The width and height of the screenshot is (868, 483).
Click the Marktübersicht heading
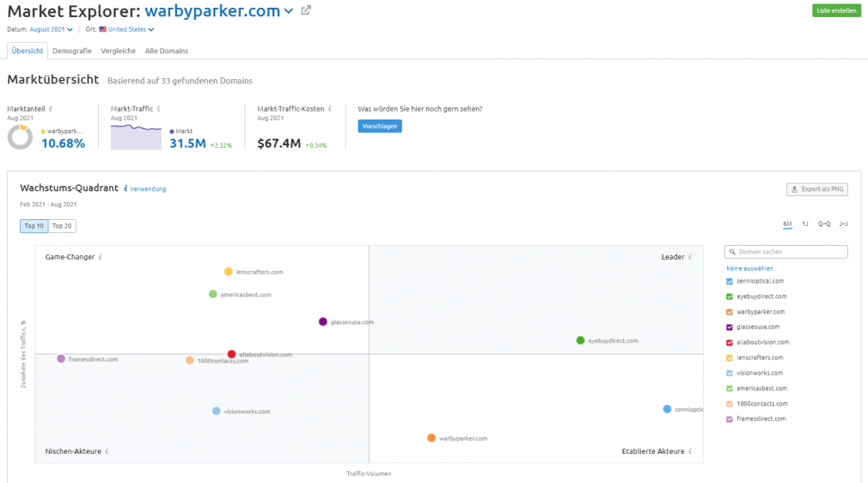53,80
